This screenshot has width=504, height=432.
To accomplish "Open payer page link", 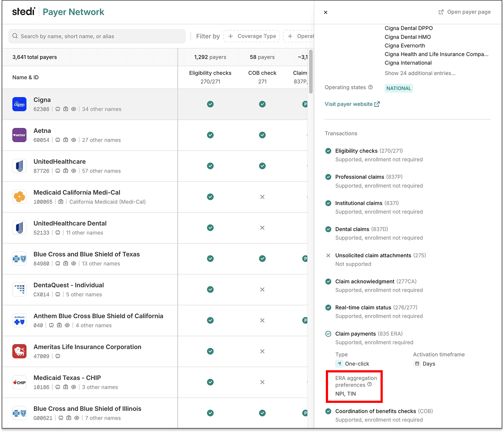I will [x=464, y=12].
